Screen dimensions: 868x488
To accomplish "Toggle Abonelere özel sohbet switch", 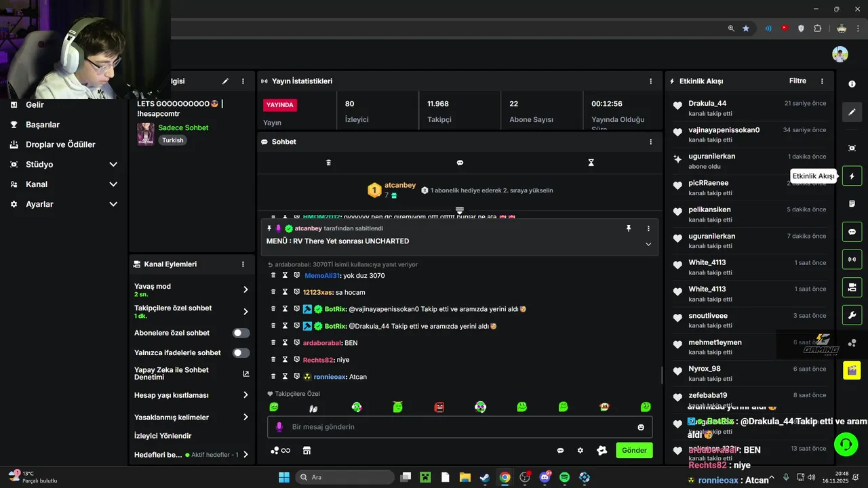I will point(241,333).
